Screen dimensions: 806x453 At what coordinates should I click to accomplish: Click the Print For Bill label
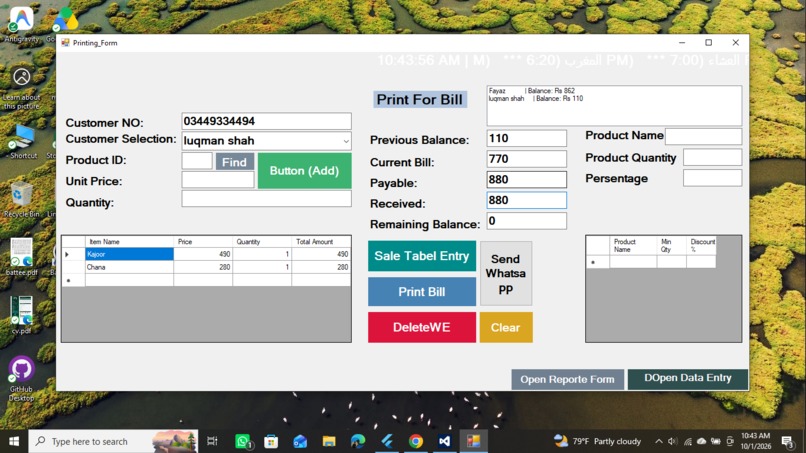[x=419, y=99]
